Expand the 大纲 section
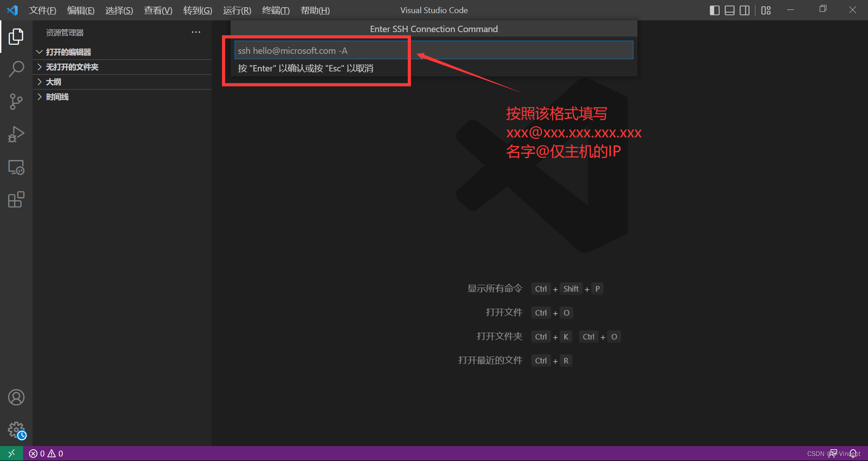The image size is (868, 461). pyautogui.click(x=122, y=82)
